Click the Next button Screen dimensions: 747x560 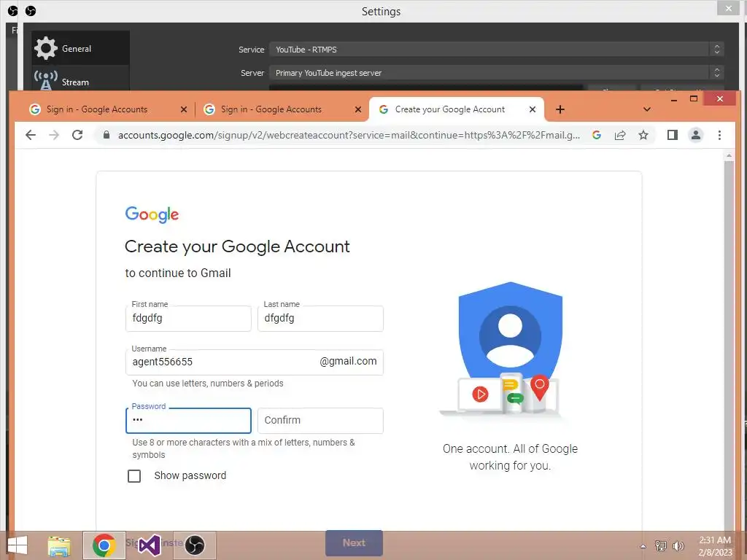click(x=354, y=542)
